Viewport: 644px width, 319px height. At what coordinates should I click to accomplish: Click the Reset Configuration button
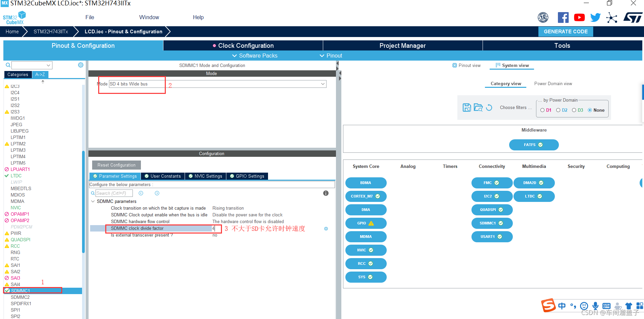coord(116,165)
